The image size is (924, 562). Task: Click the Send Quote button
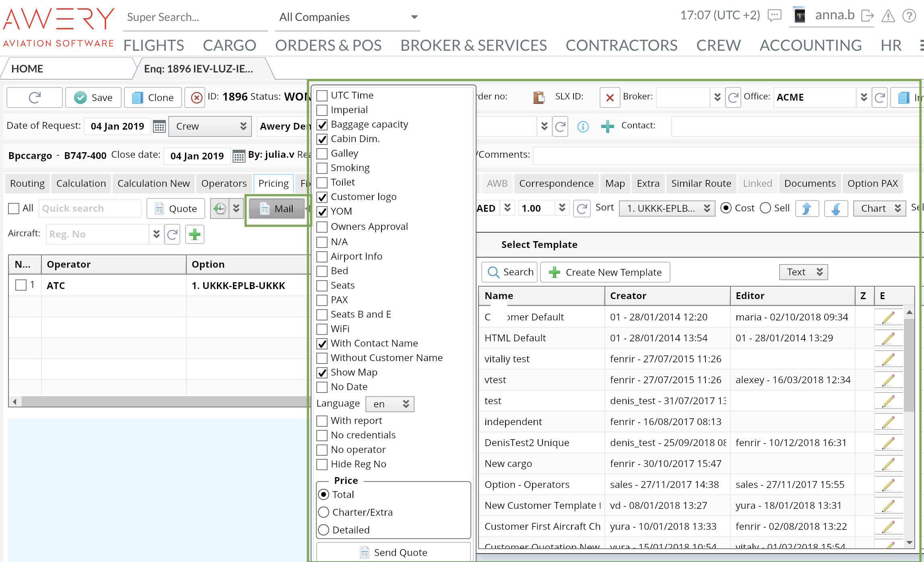point(394,552)
